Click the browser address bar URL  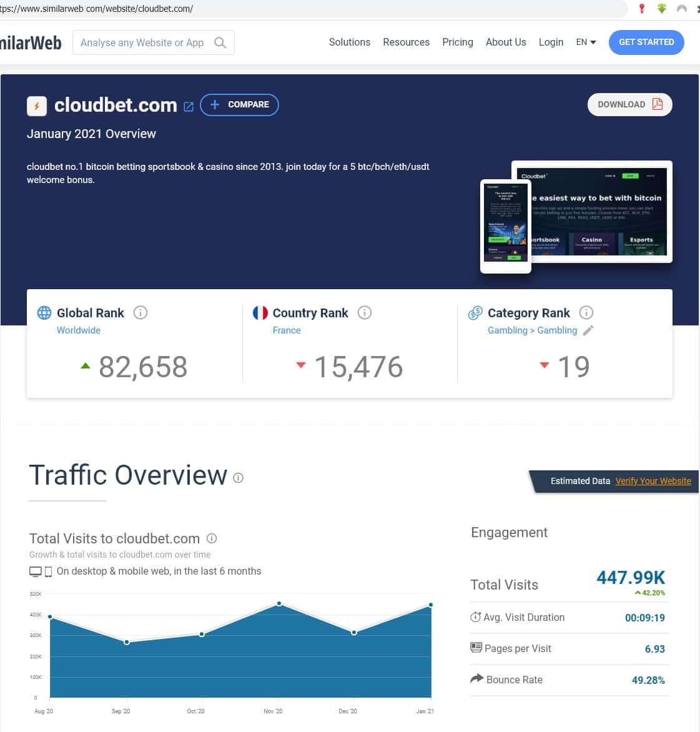[x=97, y=8]
